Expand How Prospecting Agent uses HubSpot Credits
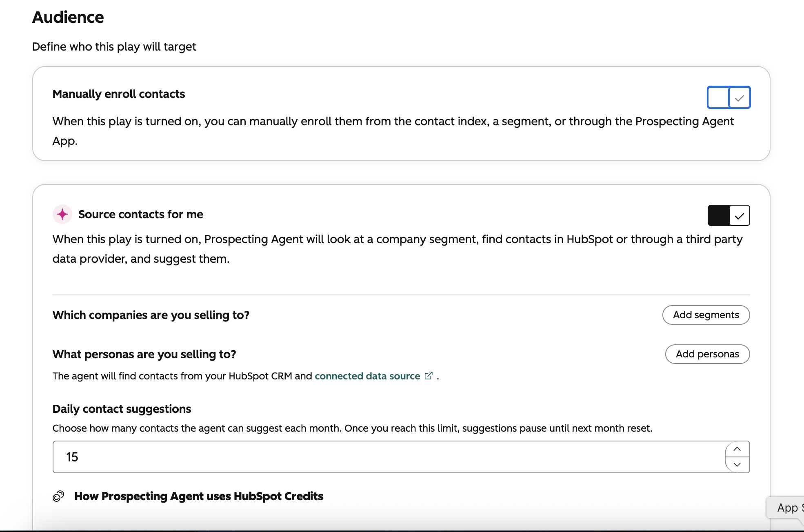The height and width of the screenshot is (532, 804). 199,496
